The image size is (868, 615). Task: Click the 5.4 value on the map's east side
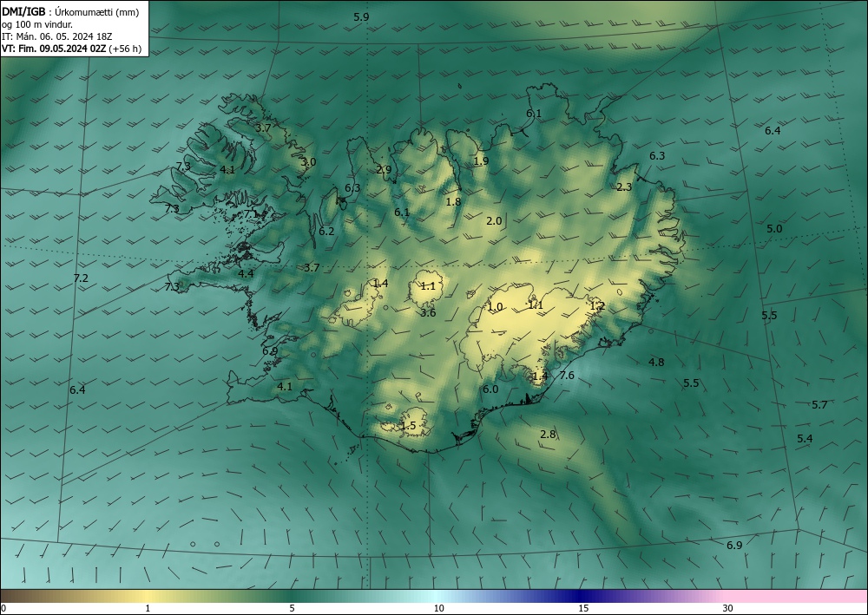pyautogui.click(x=805, y=439)
